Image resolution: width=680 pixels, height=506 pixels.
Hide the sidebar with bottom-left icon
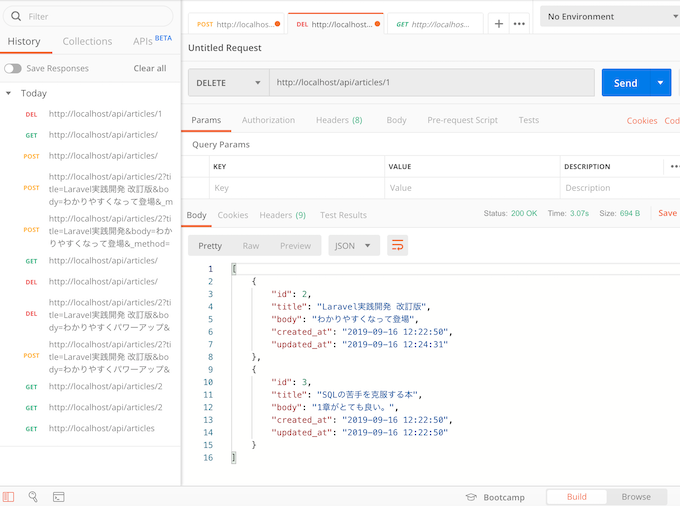[x=9, y=497]
